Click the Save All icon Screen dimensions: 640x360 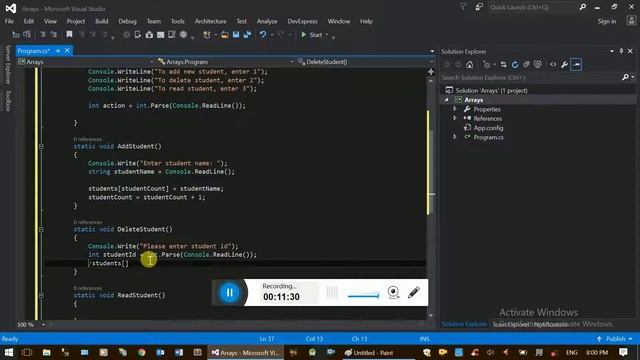247,35
